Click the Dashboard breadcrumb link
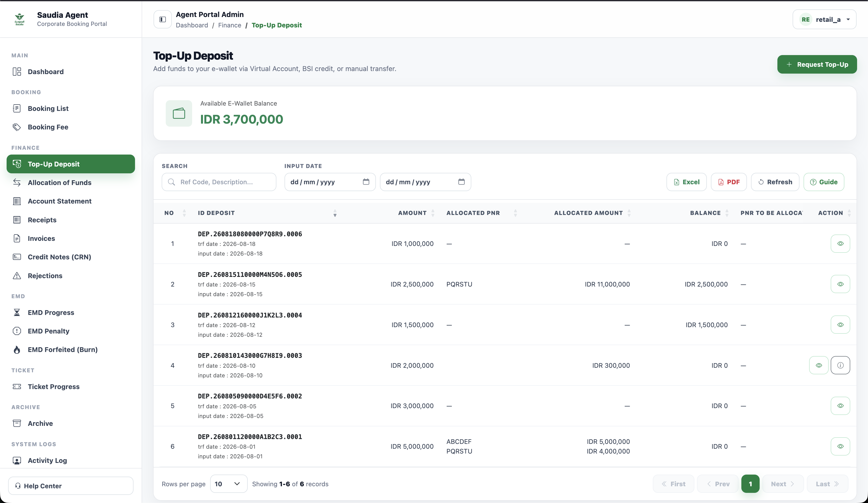 [x=192, y=25]
